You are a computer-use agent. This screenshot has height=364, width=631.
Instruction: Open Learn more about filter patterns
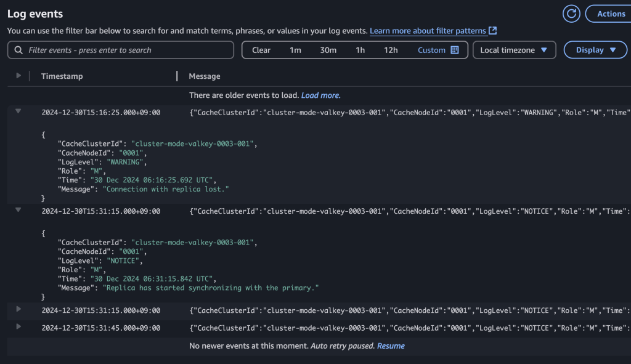click(x=428, y=31)
